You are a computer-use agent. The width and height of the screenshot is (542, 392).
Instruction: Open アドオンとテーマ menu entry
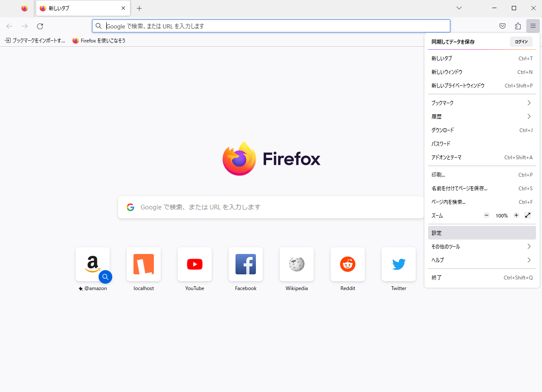pos(482,157)
